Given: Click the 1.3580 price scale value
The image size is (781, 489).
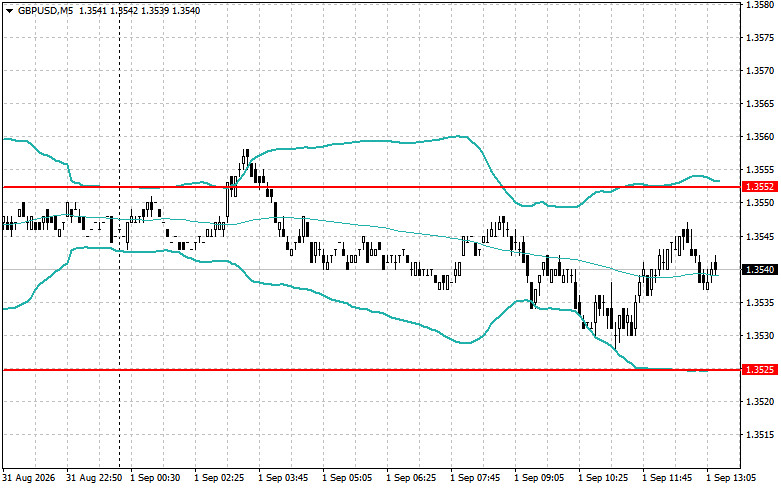Looking at the screenshot, I should pyautogui.click(x=760, y=5).
